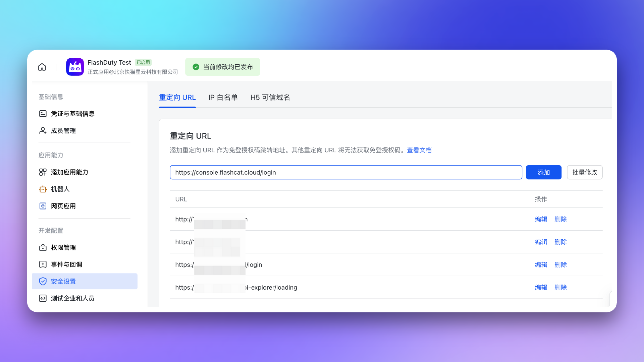The width and height of the screenshot is (644, 362).
Task: Switch to the H5 可信域名 tab
Action: pos(270,98)
